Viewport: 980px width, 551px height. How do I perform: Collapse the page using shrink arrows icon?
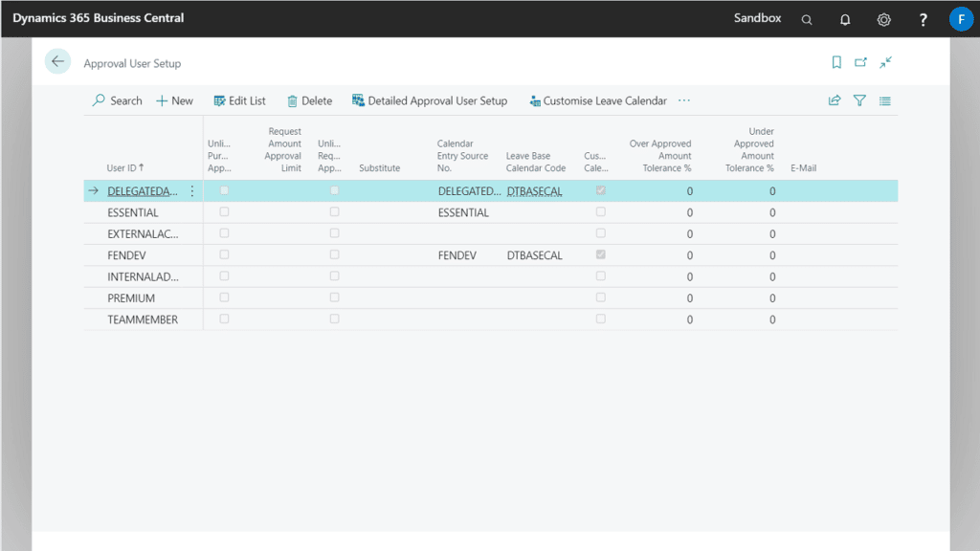click(885, 60)
